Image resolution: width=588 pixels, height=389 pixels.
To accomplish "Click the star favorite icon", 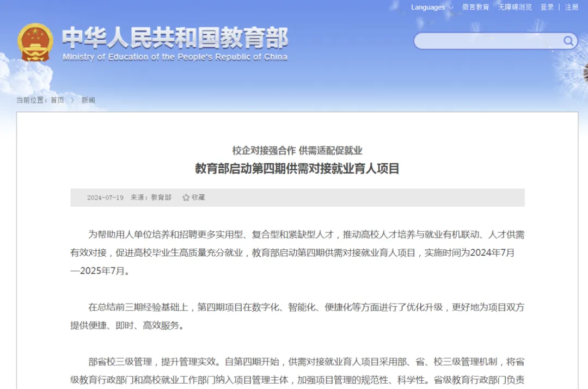I will tap(186, 197).
